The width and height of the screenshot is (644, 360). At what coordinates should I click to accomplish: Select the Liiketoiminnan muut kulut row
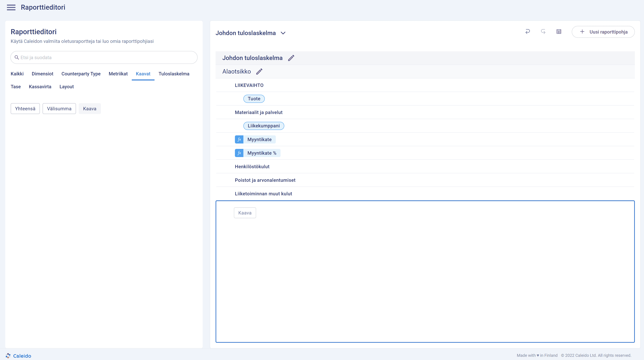click(425, 194)
